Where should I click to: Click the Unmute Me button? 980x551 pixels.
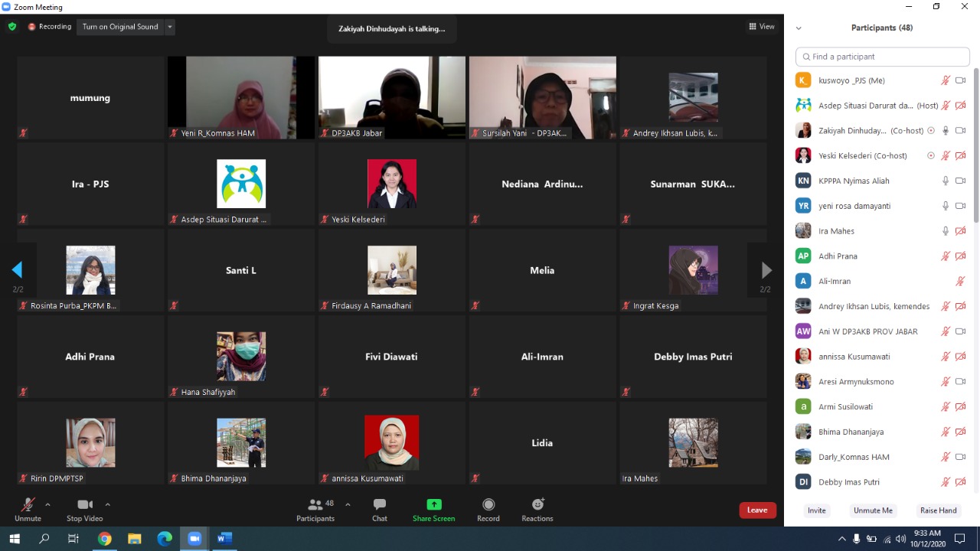873,510
